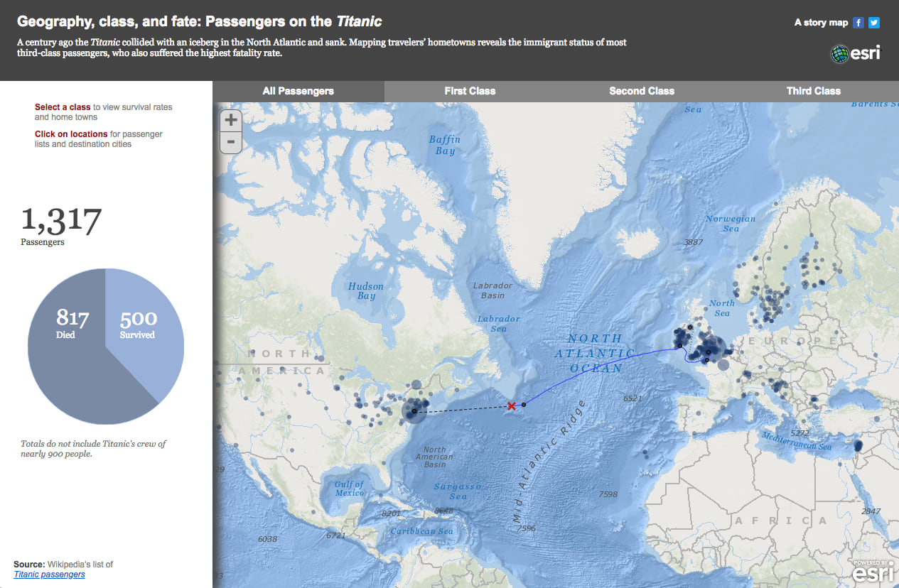The width and height of the screenshot is (899, 588).
Task: Zoom in with the plus button
Action: click(x=230, y=120)
